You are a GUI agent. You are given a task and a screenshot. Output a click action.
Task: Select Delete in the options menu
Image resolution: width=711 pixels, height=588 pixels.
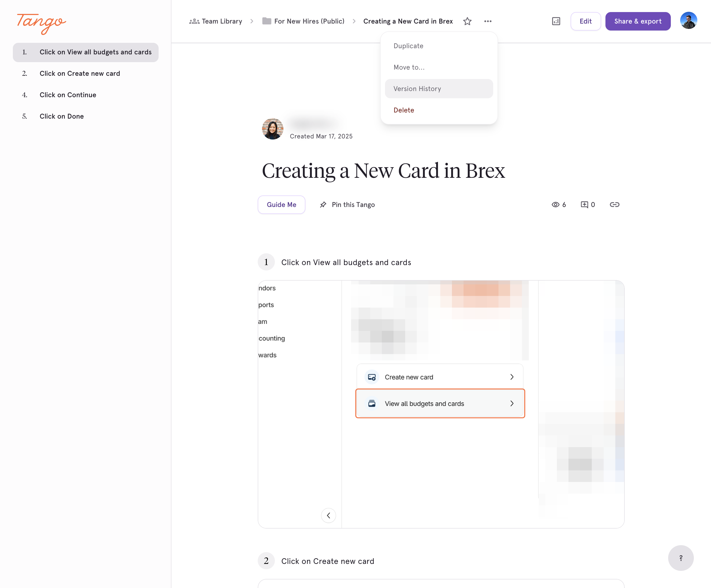coord(439,110)
